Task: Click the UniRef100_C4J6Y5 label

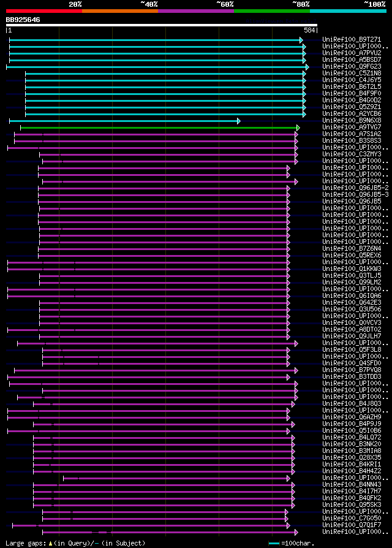Action: click(x=352, y=80)
